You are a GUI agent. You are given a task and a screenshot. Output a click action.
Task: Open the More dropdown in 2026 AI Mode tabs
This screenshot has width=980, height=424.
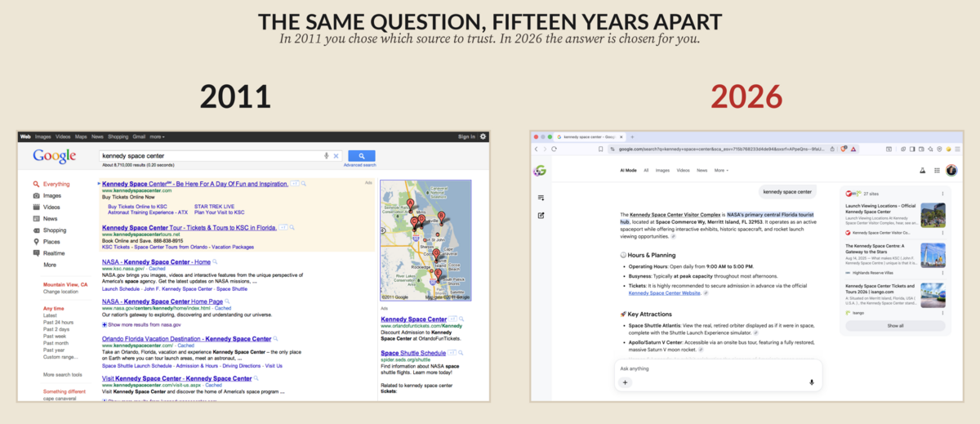pyautogui.click(x=721, y=171)
